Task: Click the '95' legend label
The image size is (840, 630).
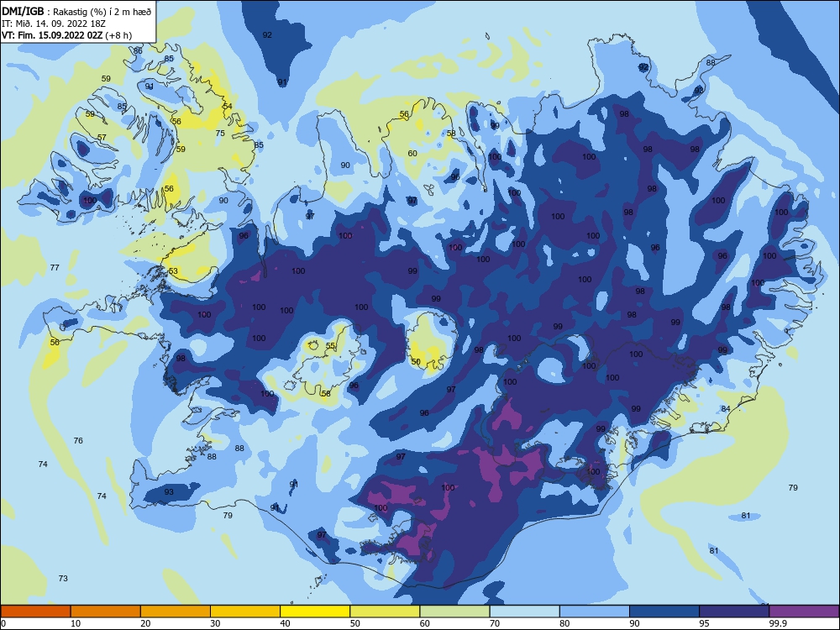Action: pyautogui.click(x=704, y=623)
